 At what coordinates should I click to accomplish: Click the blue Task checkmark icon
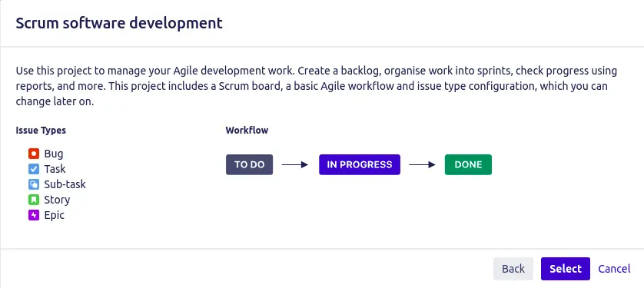34,169
